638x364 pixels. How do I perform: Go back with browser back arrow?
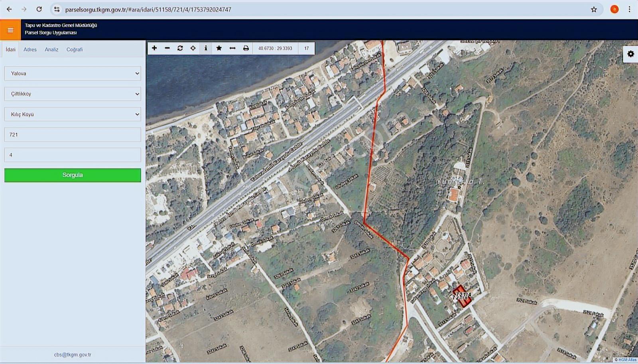(x=9, y=9)
